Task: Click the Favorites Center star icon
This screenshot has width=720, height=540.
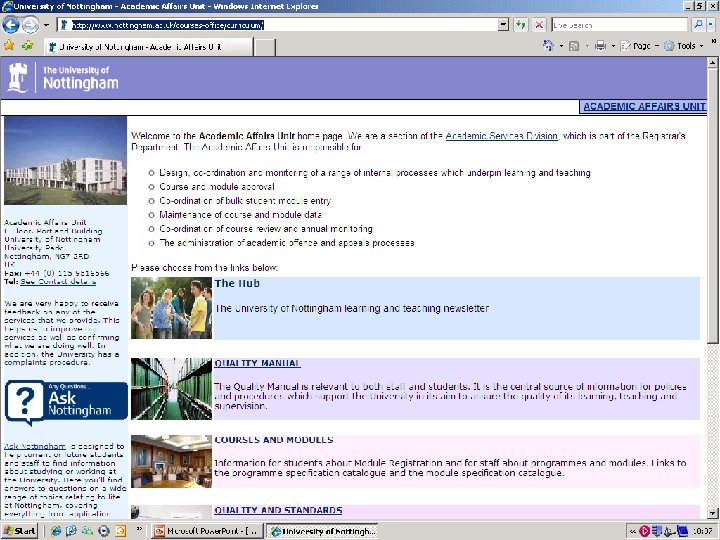Action: pyautogui.click(x=9, y=45)
